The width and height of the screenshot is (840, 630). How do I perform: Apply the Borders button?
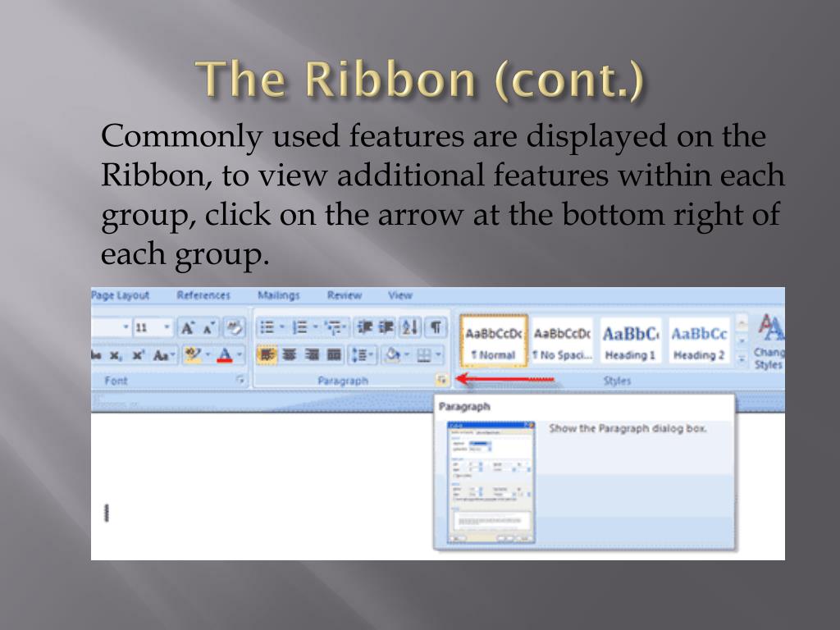coord(424,354)
